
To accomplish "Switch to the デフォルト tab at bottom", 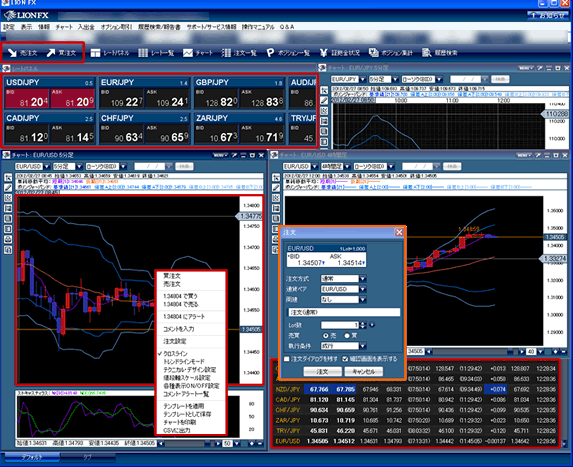I will [x=32, y=457].
